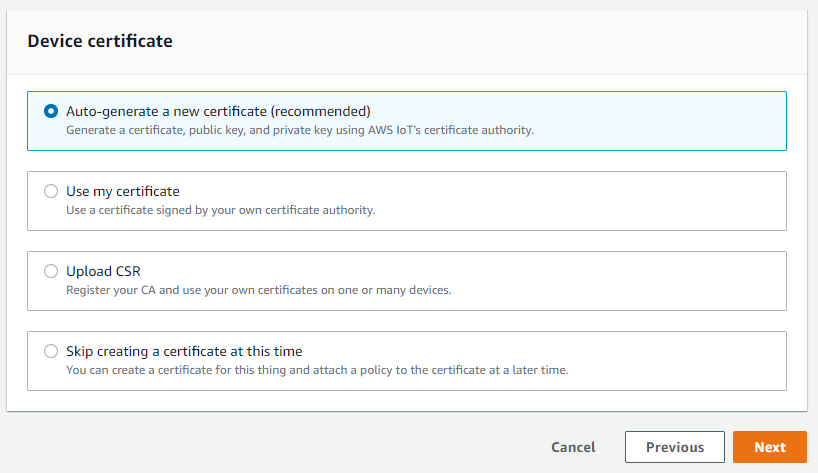
Task: Choose the Upload CSR radio button
Action: point(51,271)
